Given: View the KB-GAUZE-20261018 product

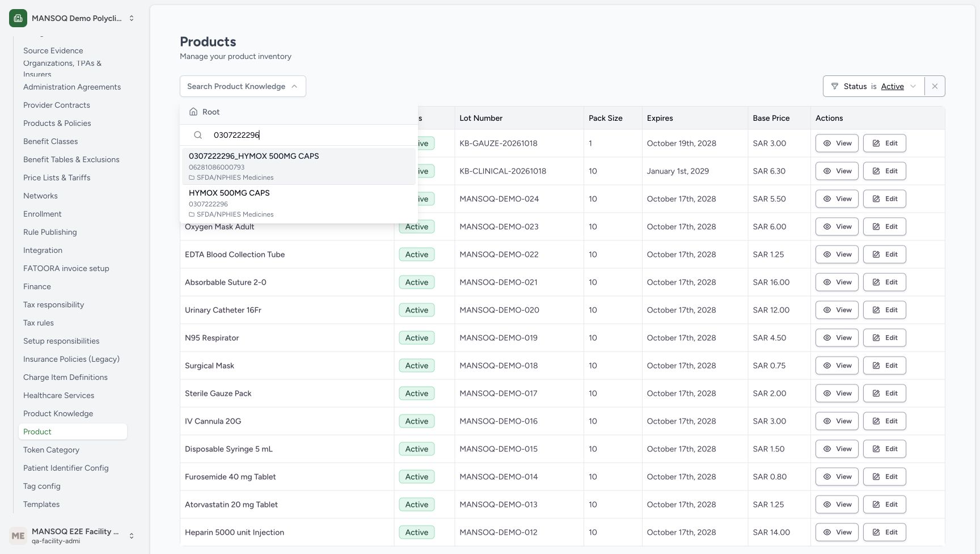Looking at the screenshot, I should coord(837,143).
